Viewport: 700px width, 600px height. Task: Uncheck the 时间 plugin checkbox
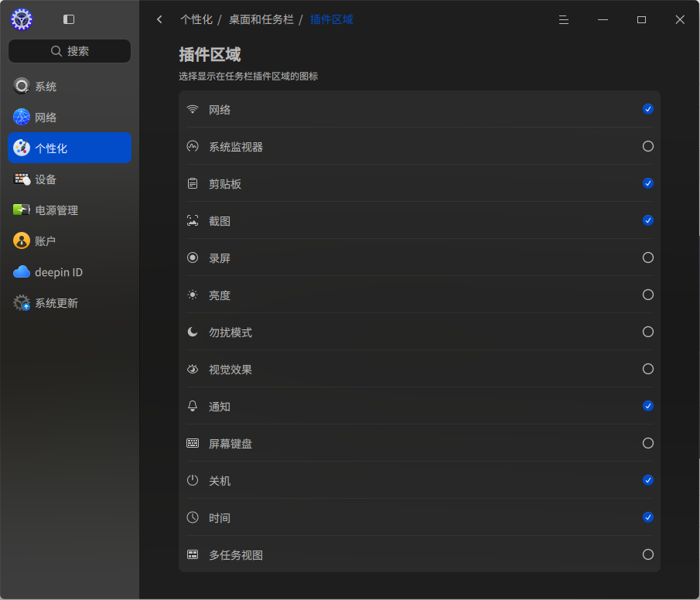pos(647,517)
